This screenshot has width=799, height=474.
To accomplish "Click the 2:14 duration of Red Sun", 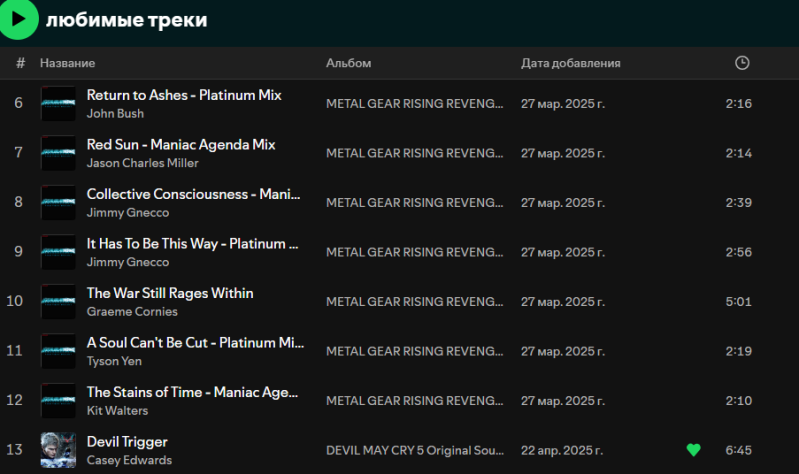I will 738,153.
